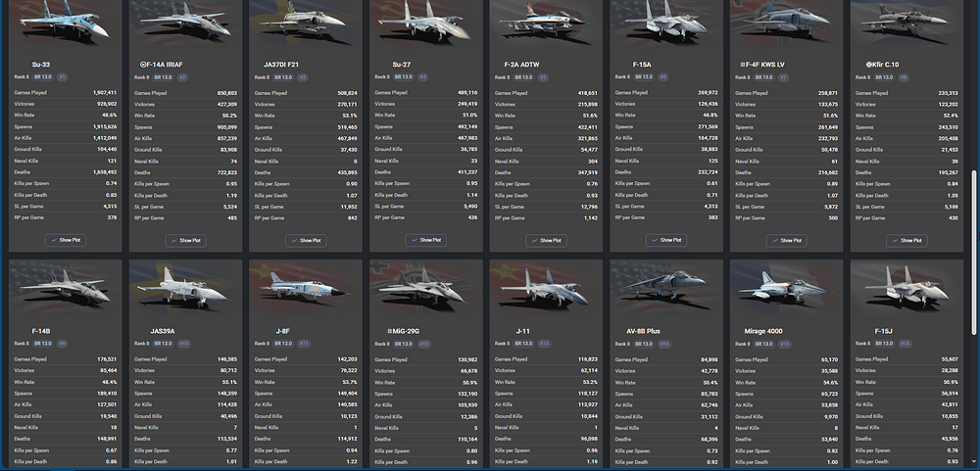The width and height of the screenshot is (980, 471).
Task: Open the F-14A IRIAF aircraft thumbnail
Action: tap(187, 24)
